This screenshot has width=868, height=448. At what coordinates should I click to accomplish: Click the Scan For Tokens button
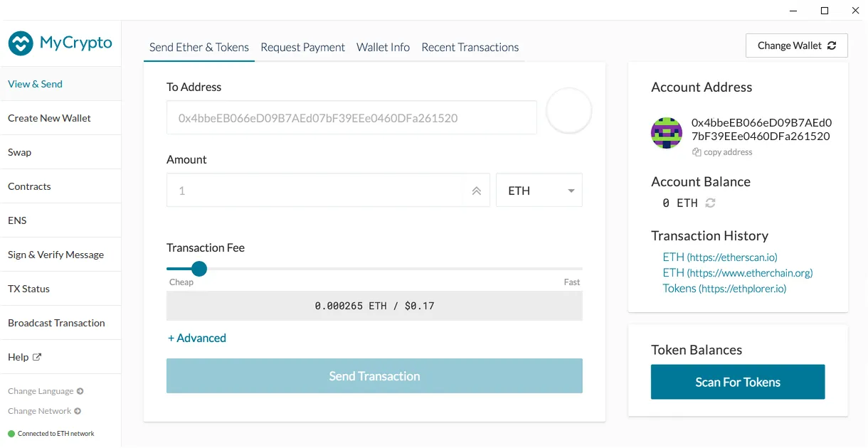coord(738,382)
